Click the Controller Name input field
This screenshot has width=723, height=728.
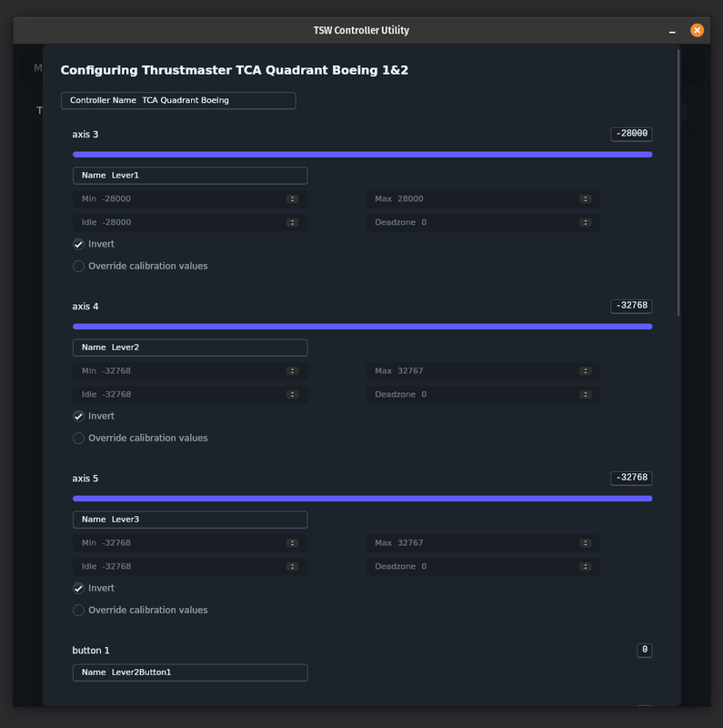(178, 101)
